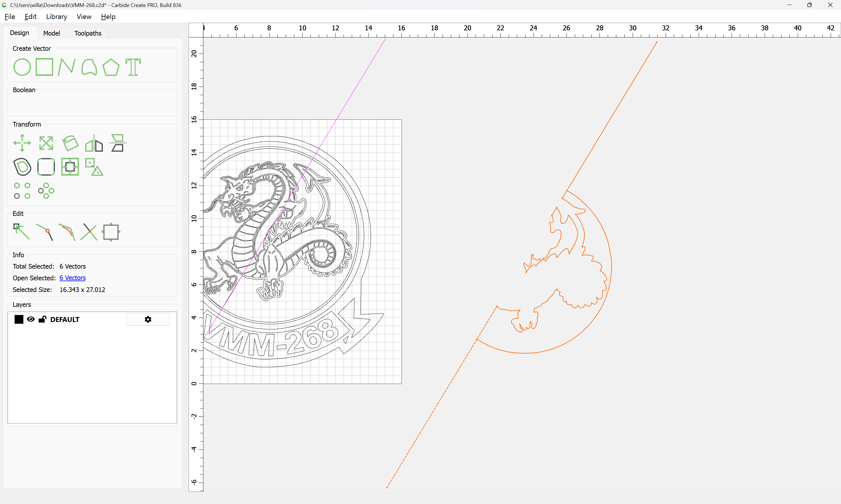Click the Trim Vectors scissors tool
Image resolution: width=841 pixels, height=504 pixels.
pos(89,232)
